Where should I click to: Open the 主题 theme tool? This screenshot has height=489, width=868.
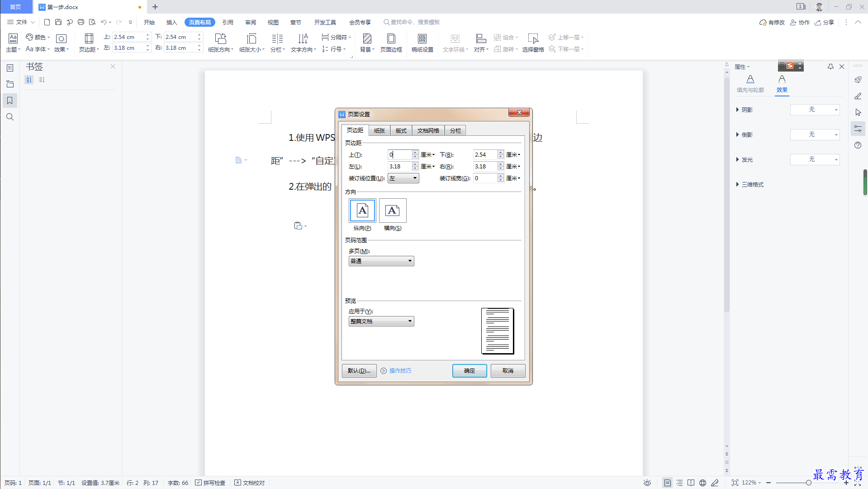13,43
